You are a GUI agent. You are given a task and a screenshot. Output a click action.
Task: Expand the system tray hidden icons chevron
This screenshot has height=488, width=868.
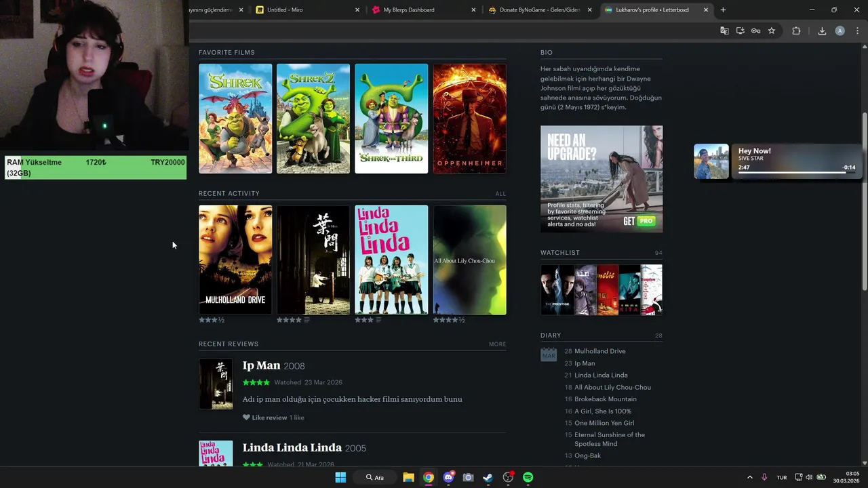tap(749, 477)
